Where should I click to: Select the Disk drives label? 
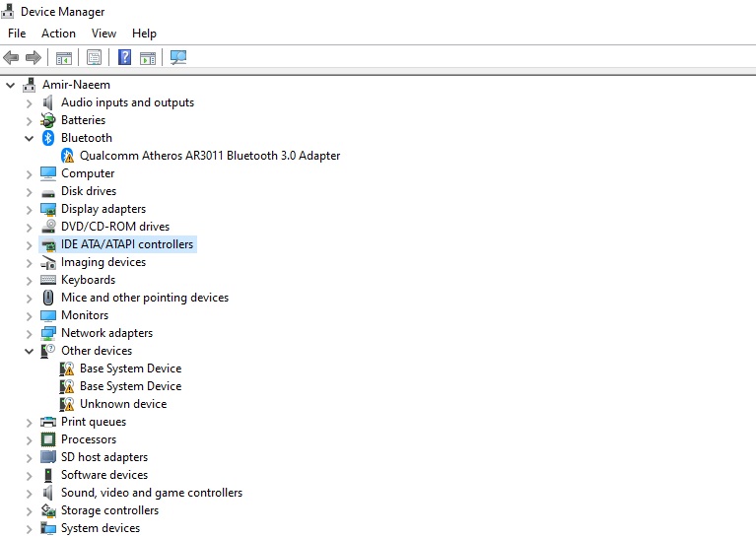pos(89,191)
